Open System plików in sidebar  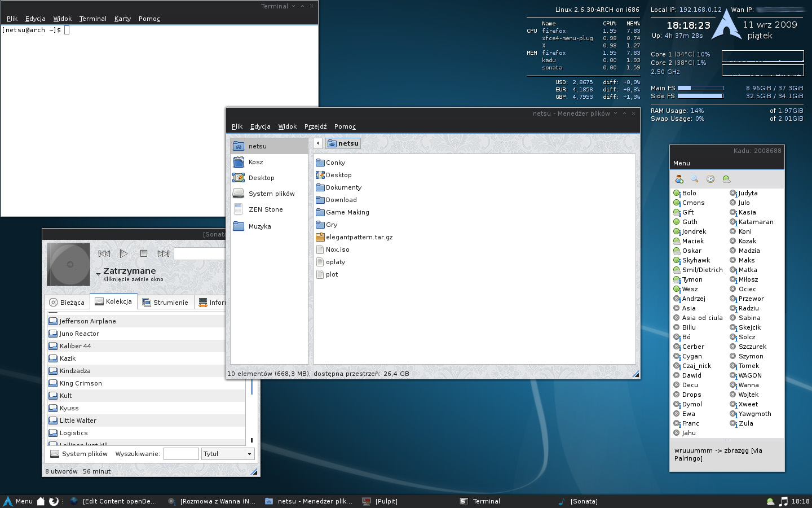click(269, 194)
